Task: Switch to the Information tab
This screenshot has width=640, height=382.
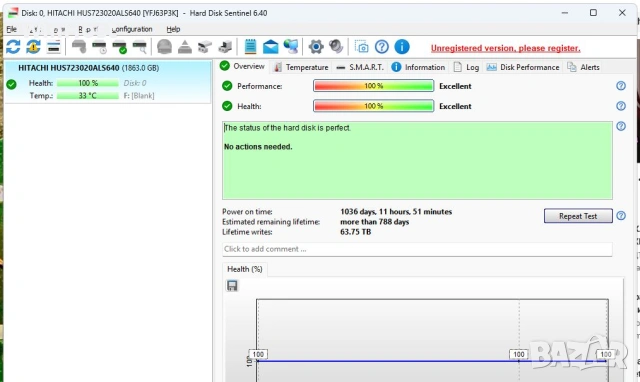Action: 418,67
